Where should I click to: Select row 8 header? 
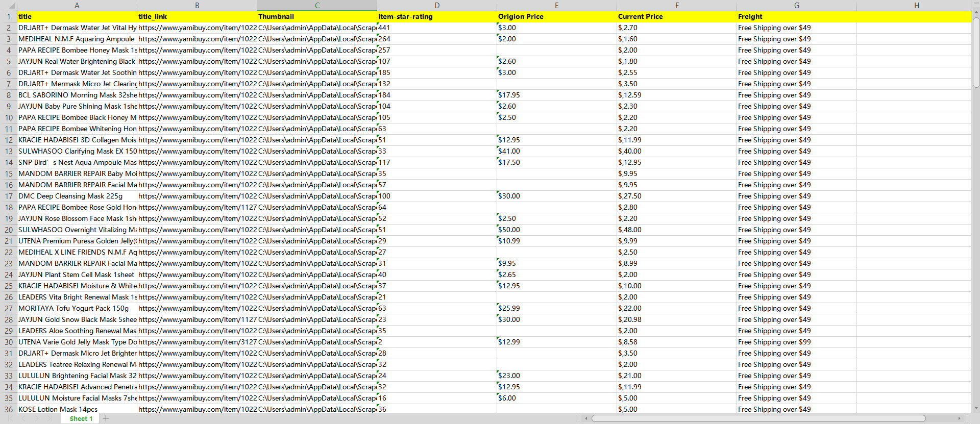[9, 95]
